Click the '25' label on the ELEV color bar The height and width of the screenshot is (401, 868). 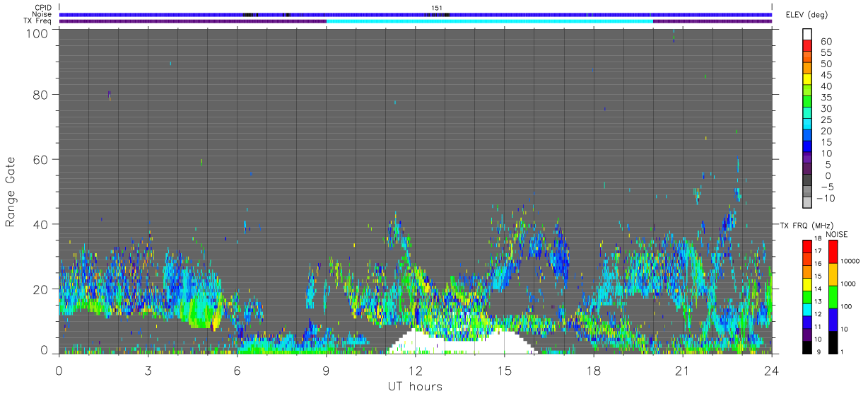coord(826,120)
